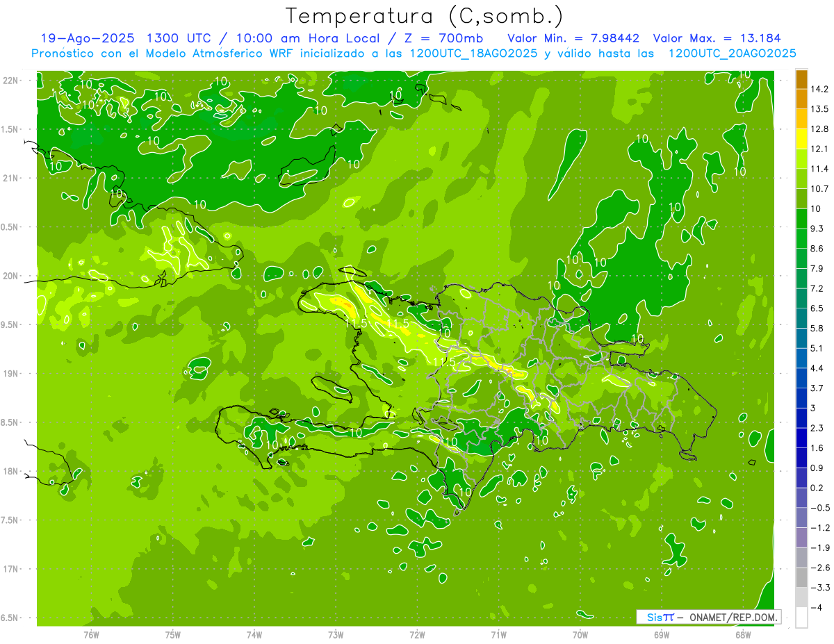The width and height of the screenshot is (834, 644).
Task: Click the '20N' latitude axis label
Action: tap(12, 276)
